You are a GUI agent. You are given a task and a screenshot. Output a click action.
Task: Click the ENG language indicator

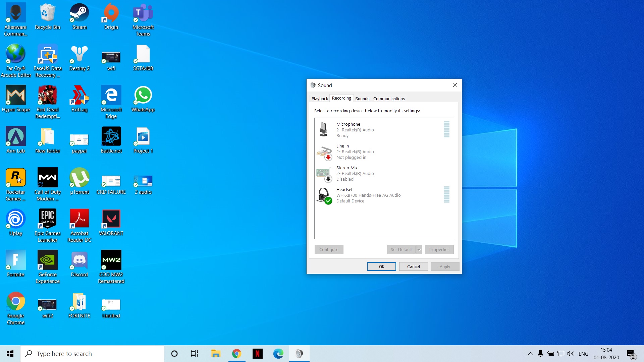tap(583, 354)
